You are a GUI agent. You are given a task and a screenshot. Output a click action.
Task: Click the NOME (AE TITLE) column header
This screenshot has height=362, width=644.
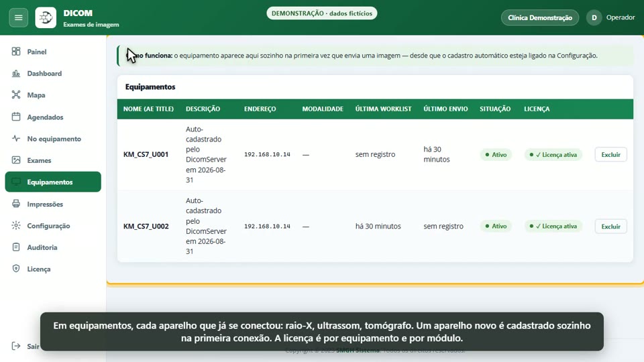(x=148, y=109)
